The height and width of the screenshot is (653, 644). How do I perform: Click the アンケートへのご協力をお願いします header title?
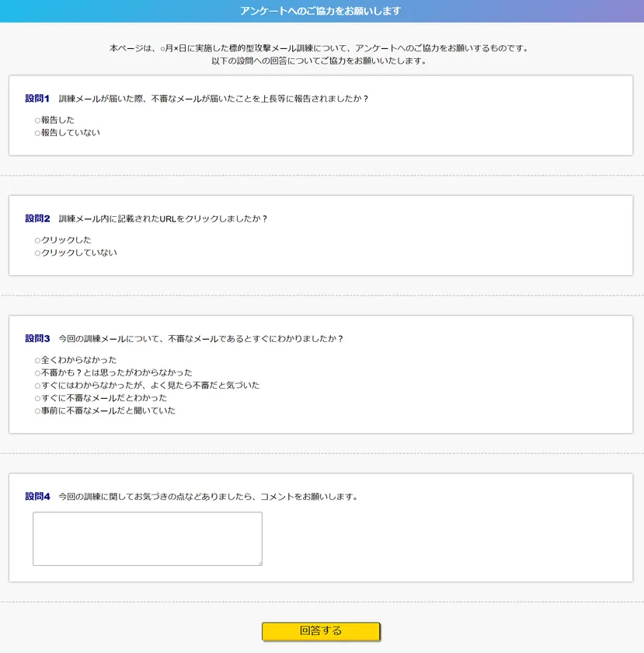tap(321, 11)
